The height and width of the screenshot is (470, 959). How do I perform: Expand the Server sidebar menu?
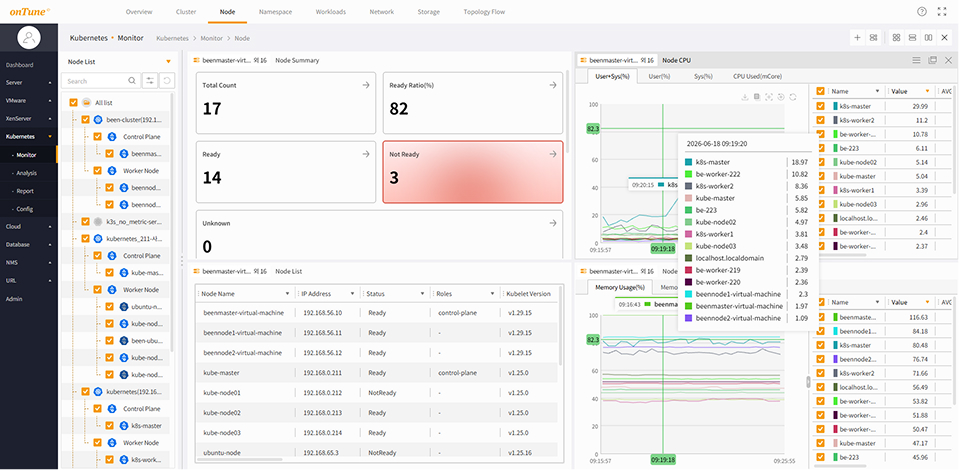[50, 83]
